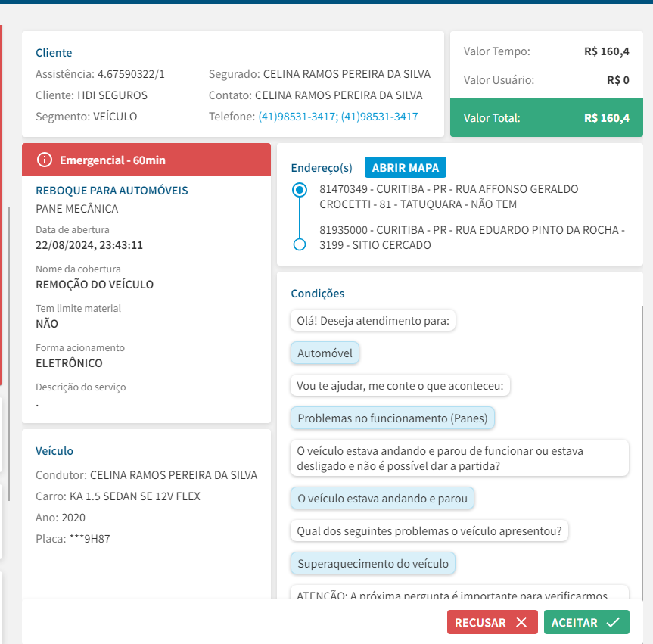Accept the service with ACEITAR
Image resolution: width=653 pixels, height=644 pixels.
point(586,622)
